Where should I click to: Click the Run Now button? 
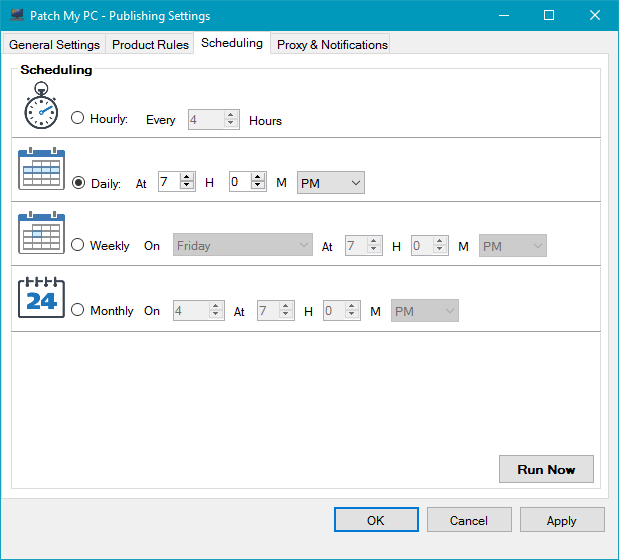tap(546, 469)
